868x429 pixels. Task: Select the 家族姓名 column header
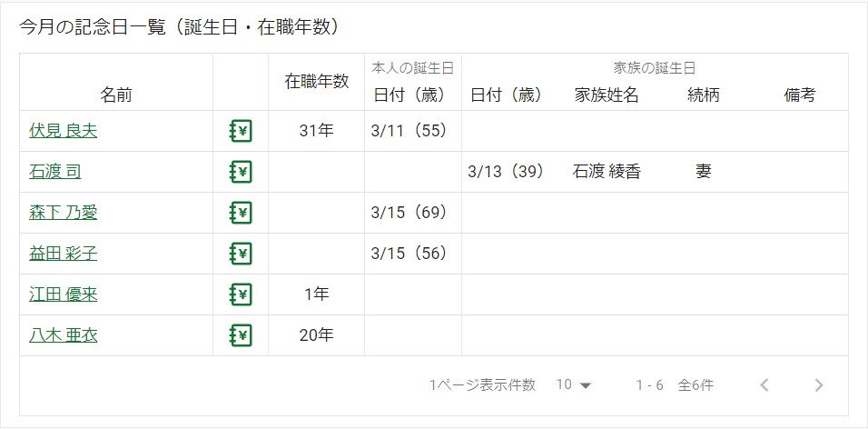pos(607,95)
